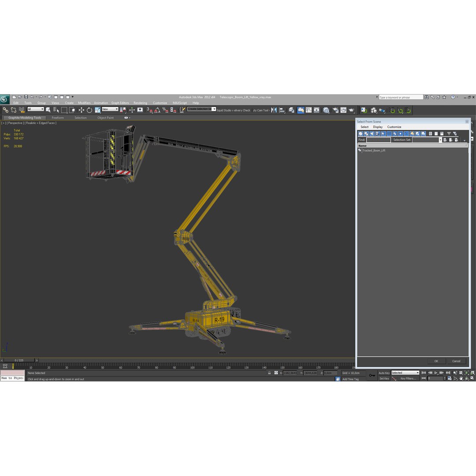Toggle Display Geometry filter in Select From Scene
This screenshot has height=476, width=476.
point(361,134)
